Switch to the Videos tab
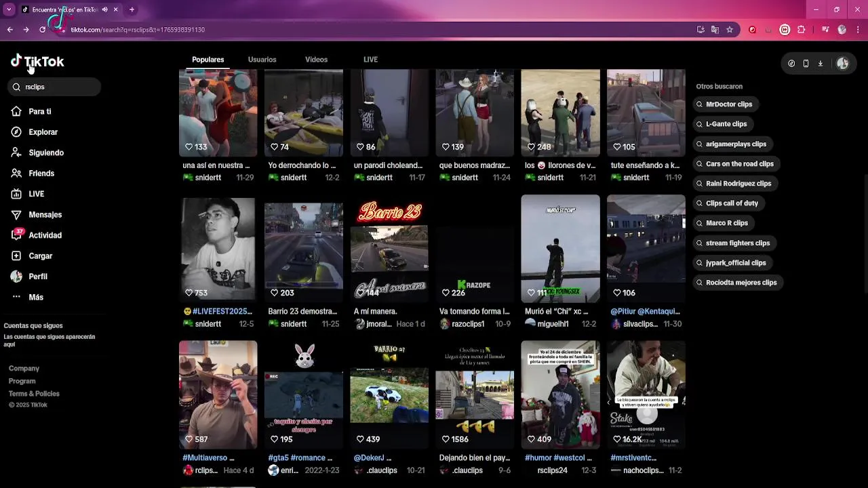Viewport: 868px width, 488px height. [316, 60]
